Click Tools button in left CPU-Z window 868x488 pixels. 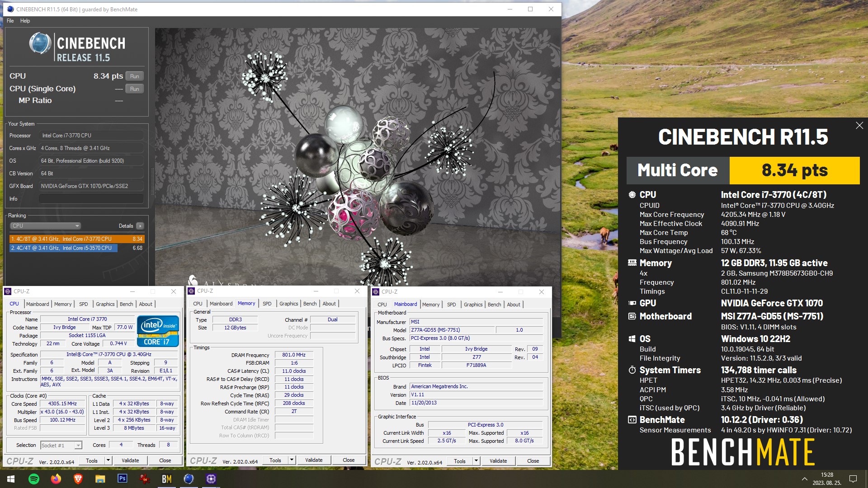(92, 460)
